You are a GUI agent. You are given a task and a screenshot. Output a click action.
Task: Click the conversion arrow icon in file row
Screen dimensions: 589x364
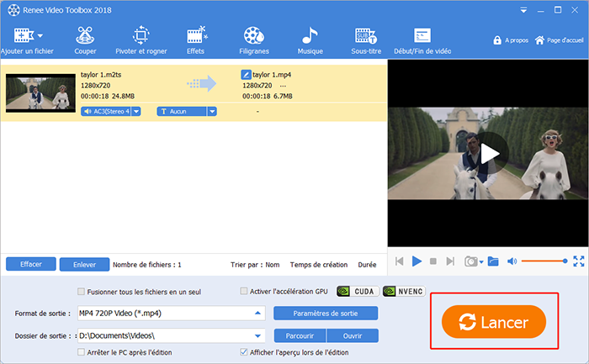click(x=202, y=84)
